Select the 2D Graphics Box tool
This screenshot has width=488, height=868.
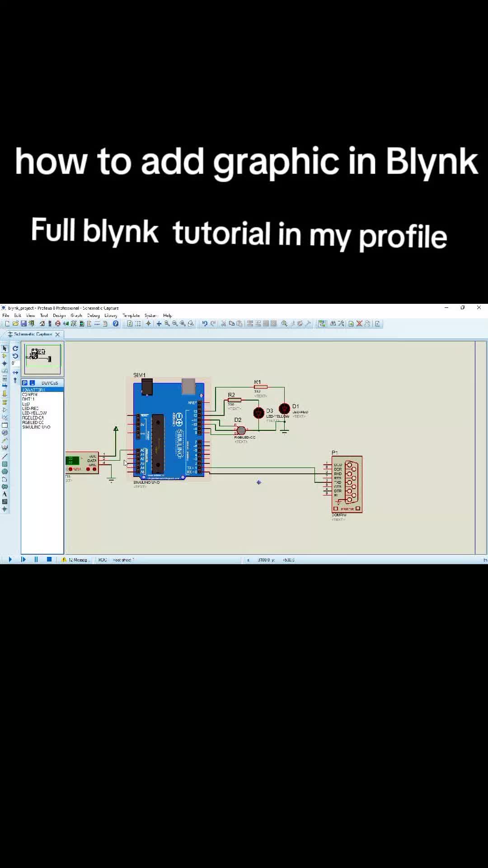tap(5, 464)
